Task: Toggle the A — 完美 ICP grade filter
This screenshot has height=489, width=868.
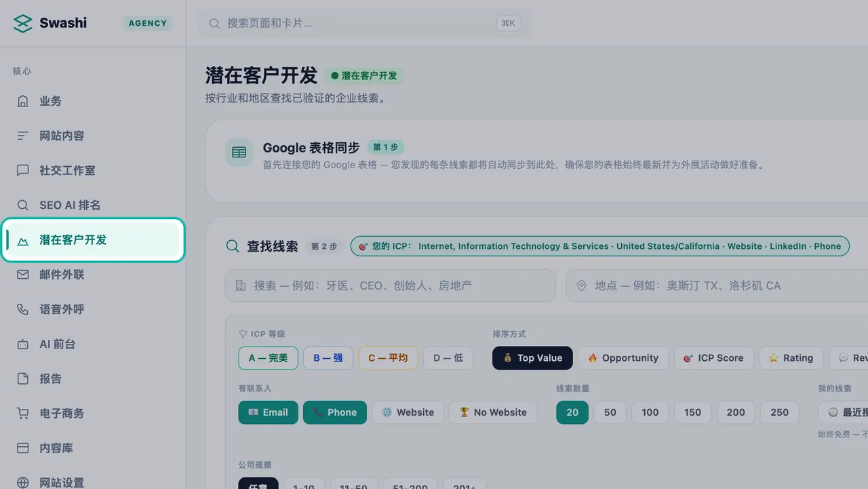Action: 268,358
